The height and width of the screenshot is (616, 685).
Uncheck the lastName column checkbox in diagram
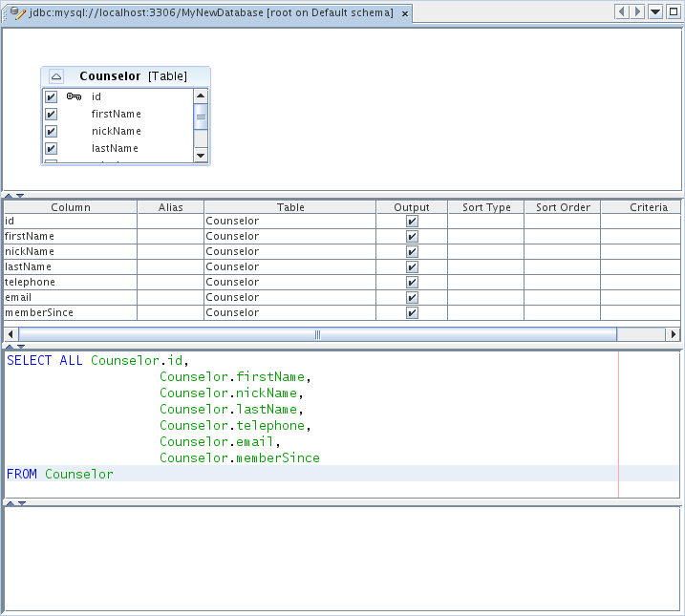pyautogui.click(x=52, y=148)
